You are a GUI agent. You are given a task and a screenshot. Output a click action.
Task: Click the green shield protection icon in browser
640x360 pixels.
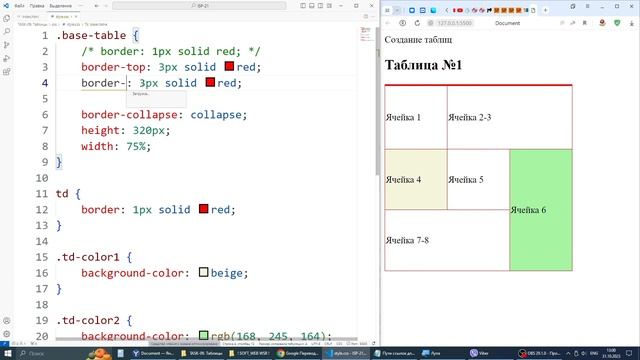(617, 23)
